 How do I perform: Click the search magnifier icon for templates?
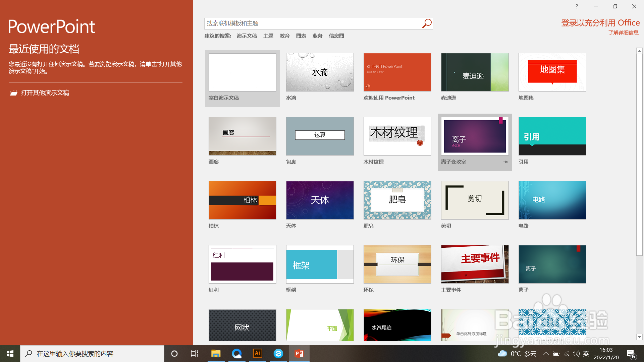[x=427, y=23]
